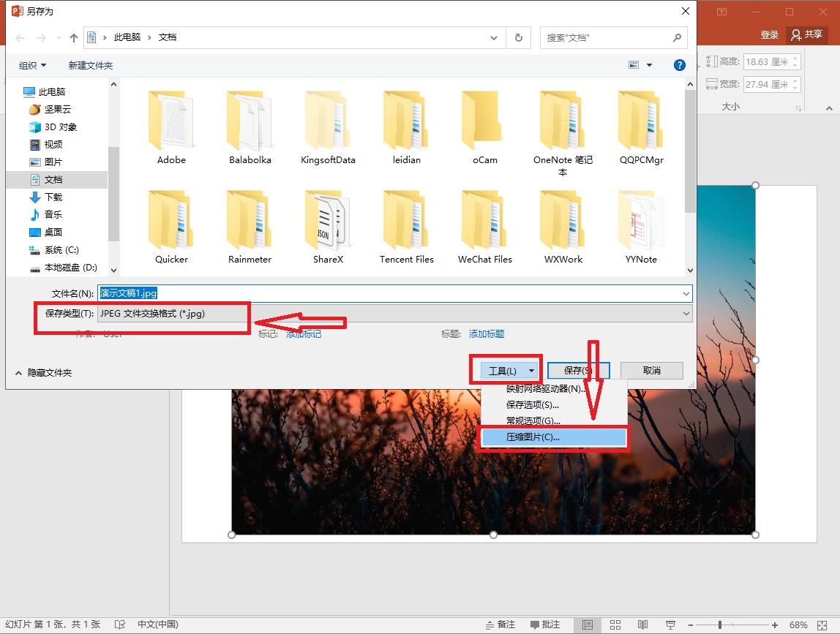Select 此电脑 in the navigation tree
The height and width of the screenshot is (634, 840).
tap(44, 91)
